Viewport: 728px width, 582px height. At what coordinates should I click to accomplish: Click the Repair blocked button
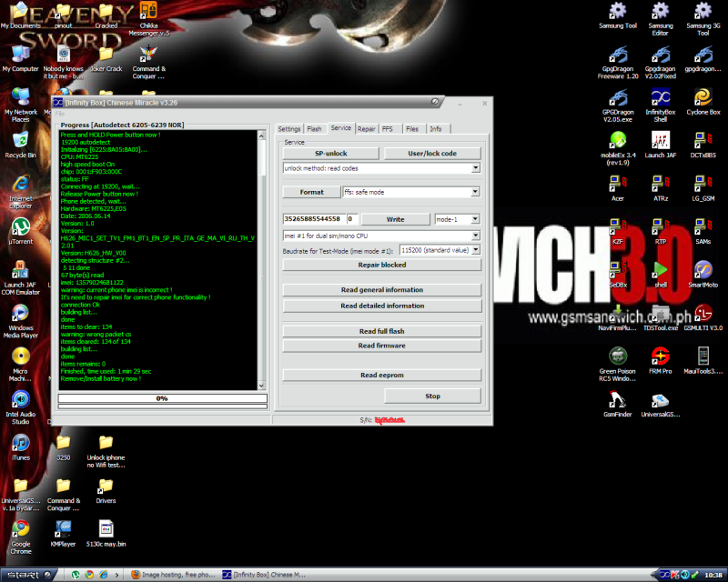[x=381, y=265]
